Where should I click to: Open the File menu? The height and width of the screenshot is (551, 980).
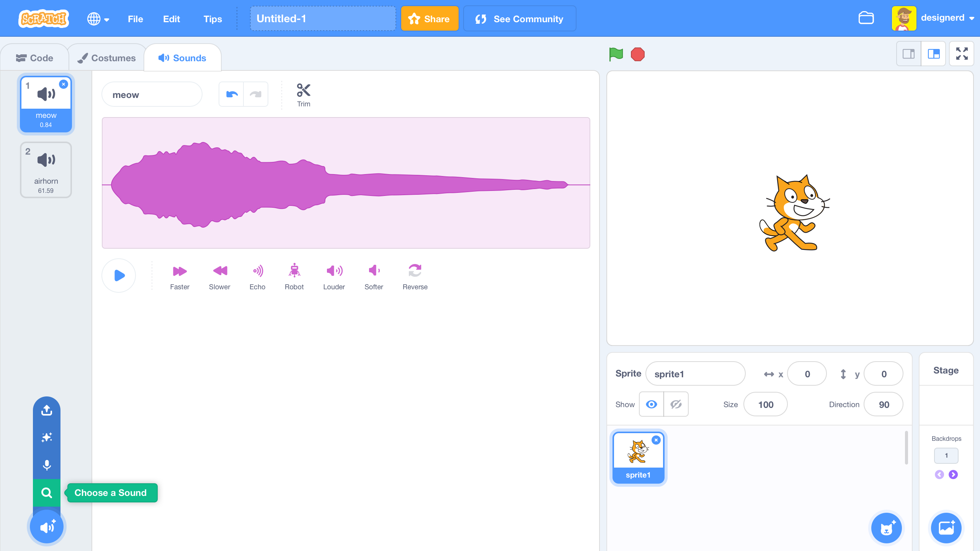[135, 19]
